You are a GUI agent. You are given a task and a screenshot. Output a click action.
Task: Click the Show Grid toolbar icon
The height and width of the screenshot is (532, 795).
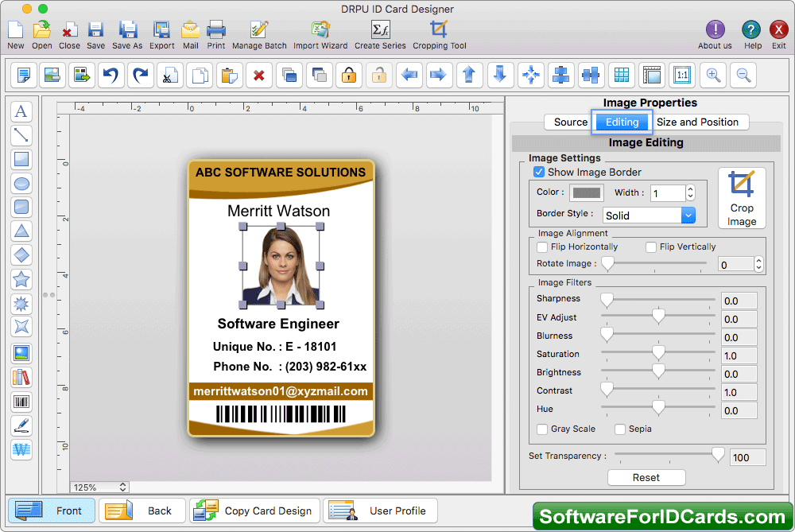point(622,75)
